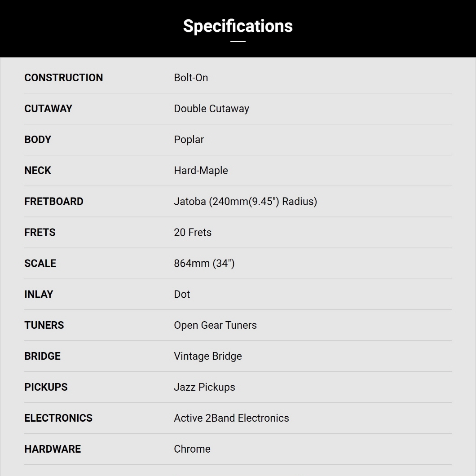The height and width of the screenshot is (476, 476).
Task: Select the CONSTRUCTION label
Action: (x=64, y=78)
